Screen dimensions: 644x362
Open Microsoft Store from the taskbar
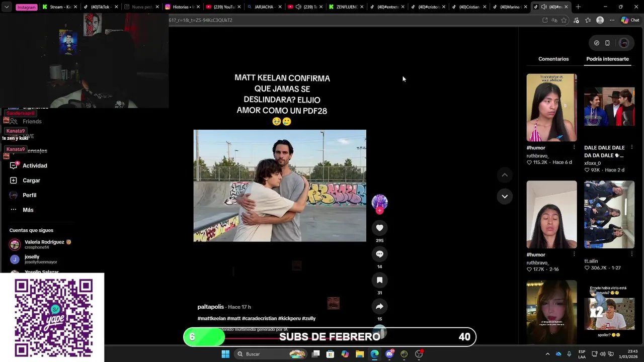330,354
